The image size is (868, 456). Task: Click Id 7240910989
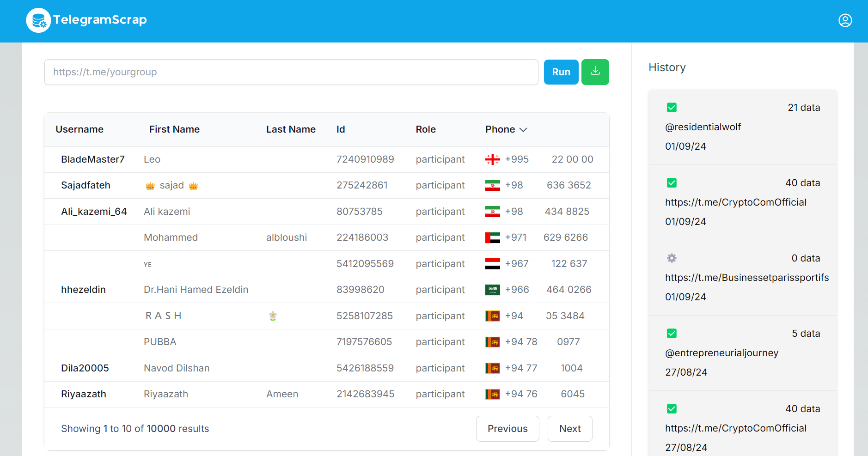(365, 159)
